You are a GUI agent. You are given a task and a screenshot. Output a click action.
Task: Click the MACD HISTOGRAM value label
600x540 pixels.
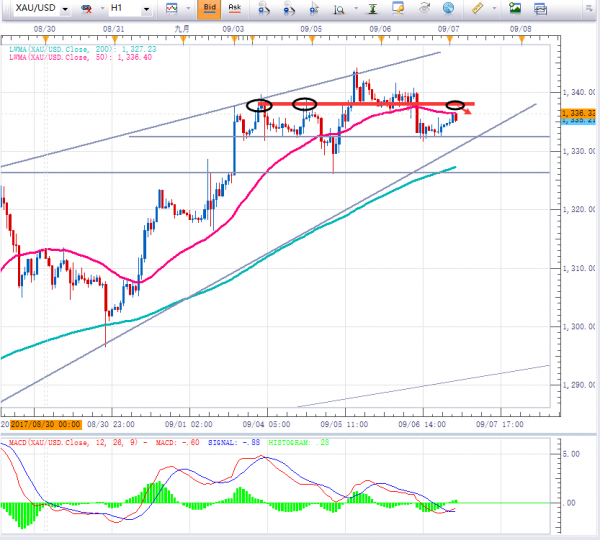click(298, 443)
